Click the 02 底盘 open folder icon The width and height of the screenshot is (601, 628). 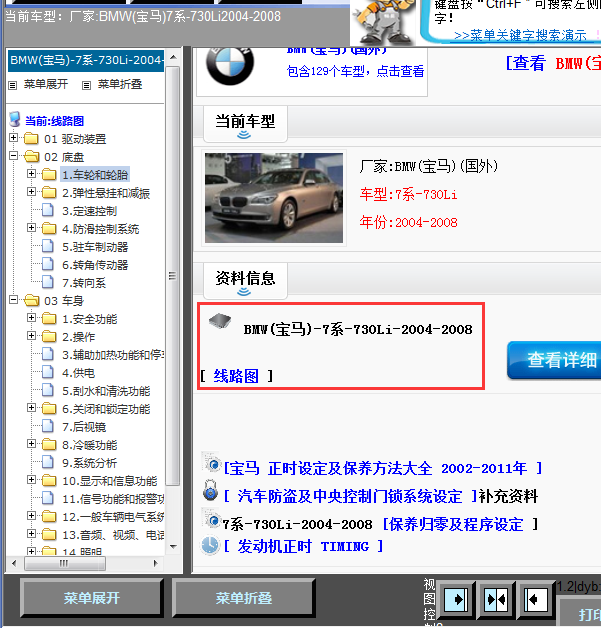click(x=31, y=157)
